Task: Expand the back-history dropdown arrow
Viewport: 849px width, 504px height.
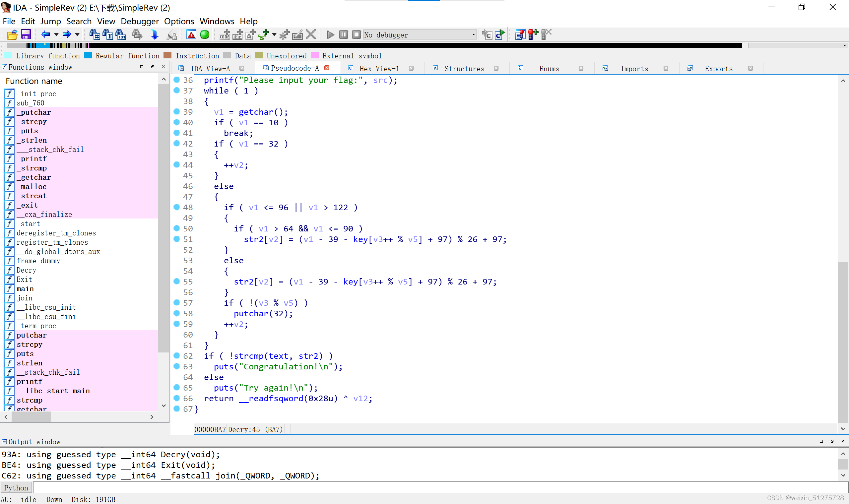Action: 56,34
